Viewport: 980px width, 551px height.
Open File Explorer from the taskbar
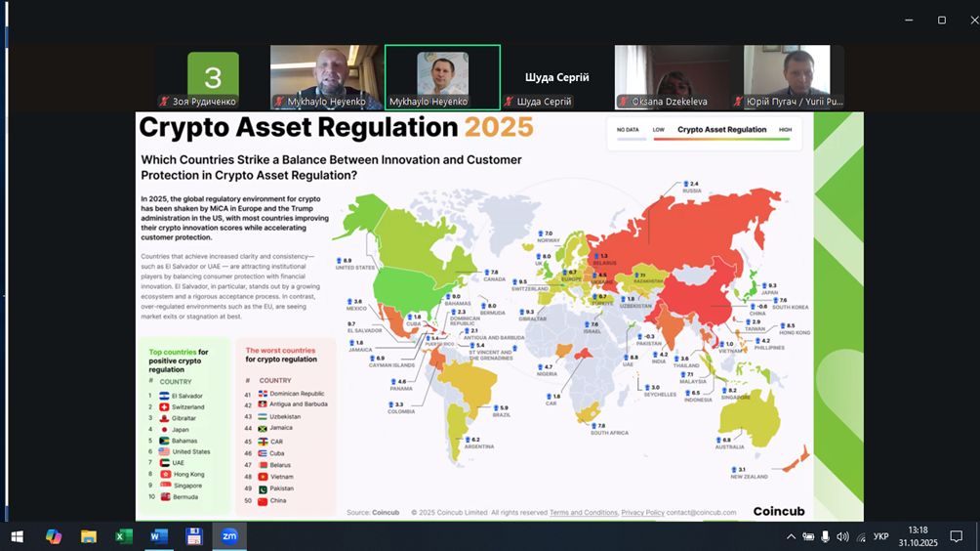point(89,536)
